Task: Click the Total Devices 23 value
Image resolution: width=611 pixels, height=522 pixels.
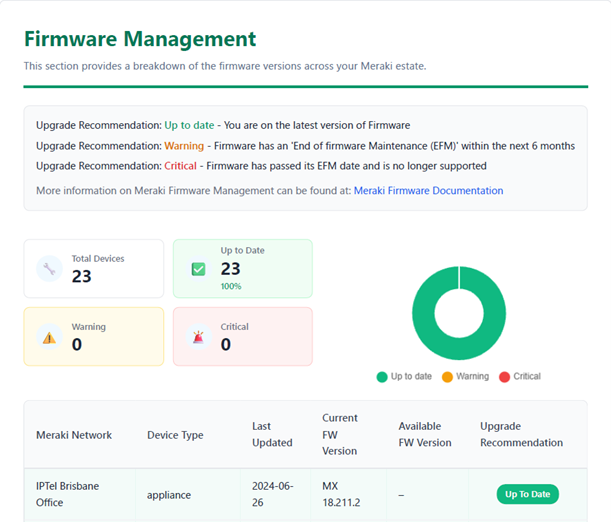Action: 81,276
